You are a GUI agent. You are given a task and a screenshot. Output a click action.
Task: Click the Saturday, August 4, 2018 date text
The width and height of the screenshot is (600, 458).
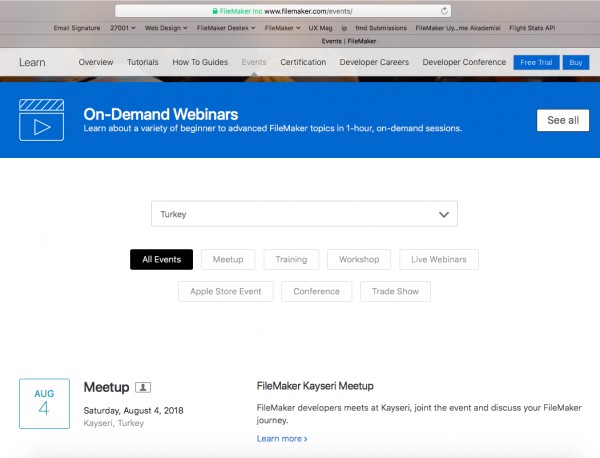click(134, 411)
